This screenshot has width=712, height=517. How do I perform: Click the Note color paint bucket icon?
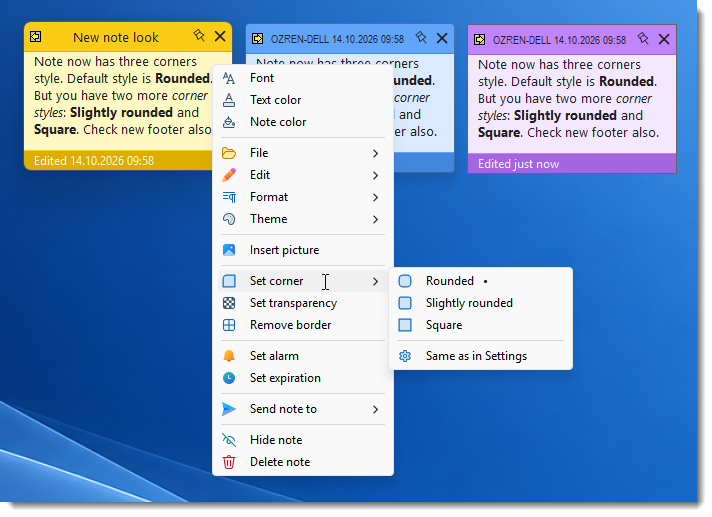(229, 122)
